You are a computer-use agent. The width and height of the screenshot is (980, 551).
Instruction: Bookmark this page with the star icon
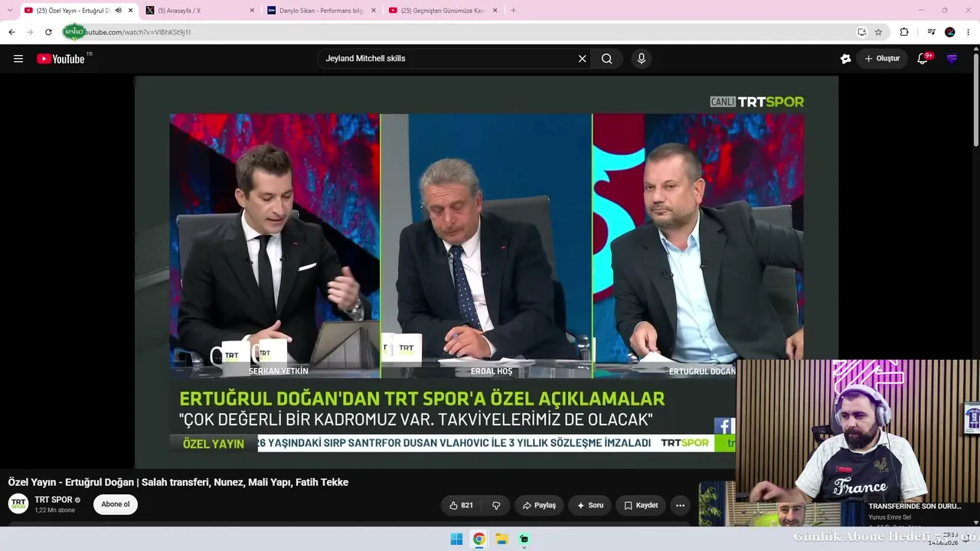pos(878,32)
